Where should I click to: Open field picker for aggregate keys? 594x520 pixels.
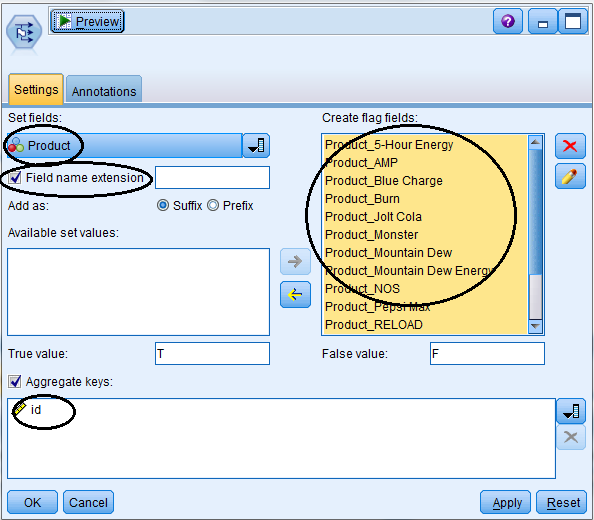click(x=571, y=411)
